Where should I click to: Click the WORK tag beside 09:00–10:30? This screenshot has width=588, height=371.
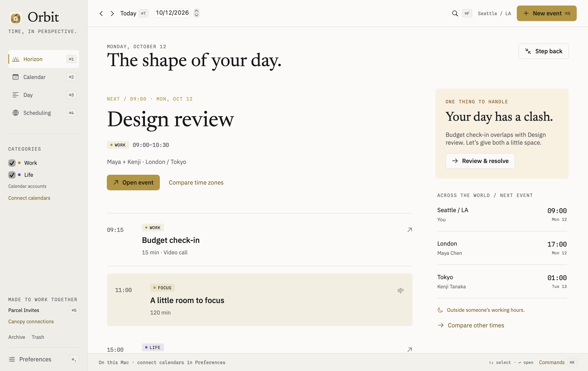coord(118,145)
